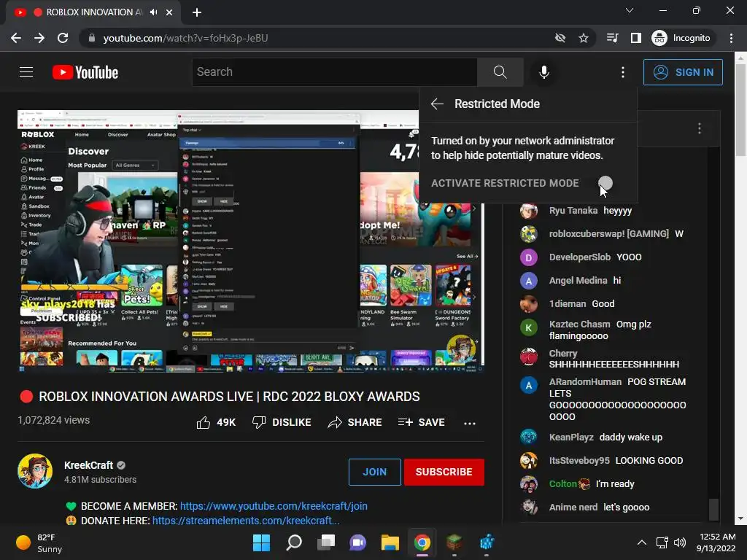Screen dimensions: 747x560
Task: Open clock showing 12:52 AM
Action: pyautogui.click(x=717, y=542)
